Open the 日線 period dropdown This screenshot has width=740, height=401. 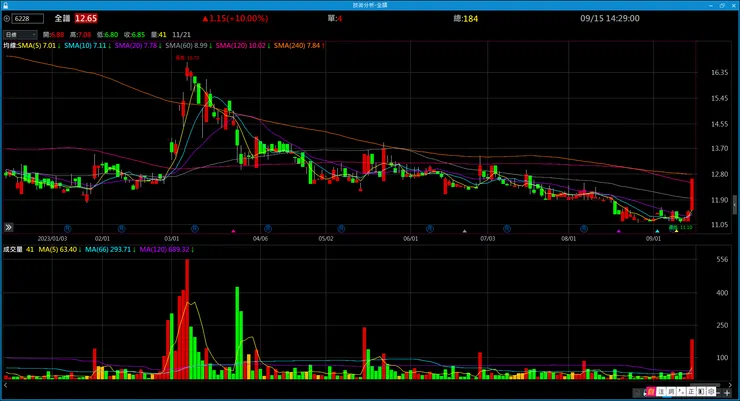click(x=20, y=34)
